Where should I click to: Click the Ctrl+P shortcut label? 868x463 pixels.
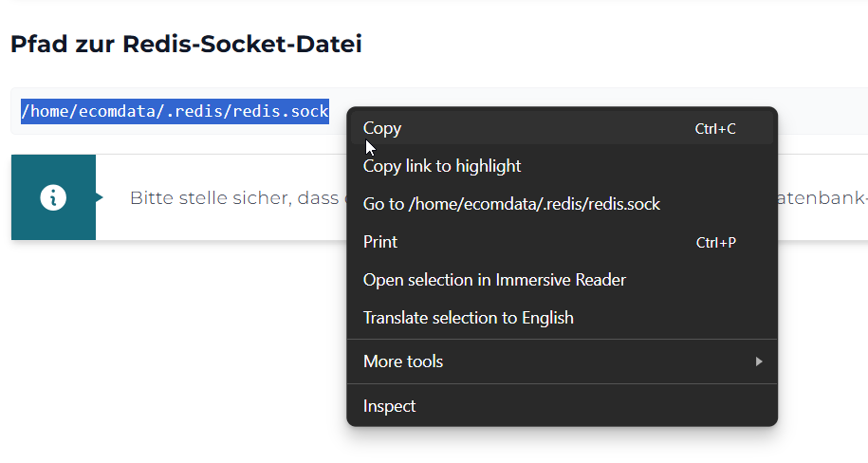(x=716, y=243)
